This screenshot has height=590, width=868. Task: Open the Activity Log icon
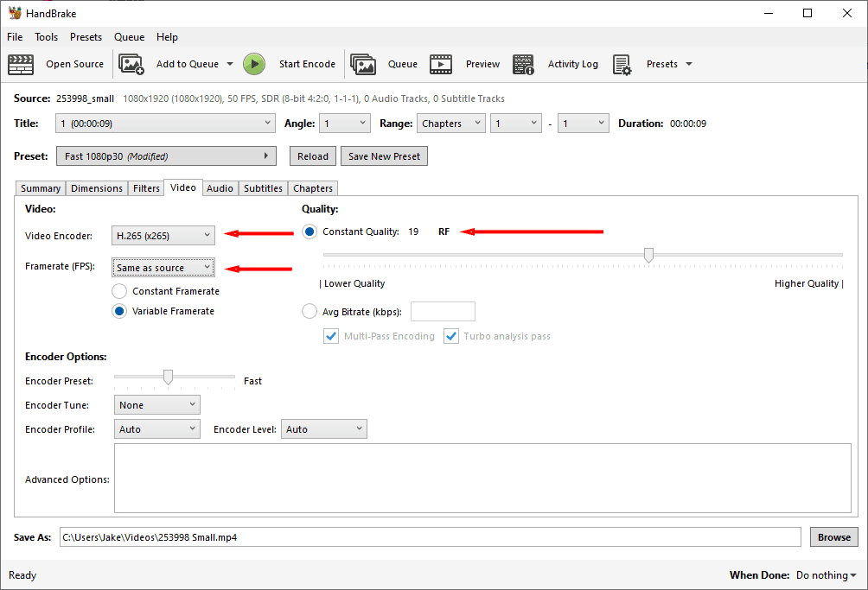tap(523, 64)
